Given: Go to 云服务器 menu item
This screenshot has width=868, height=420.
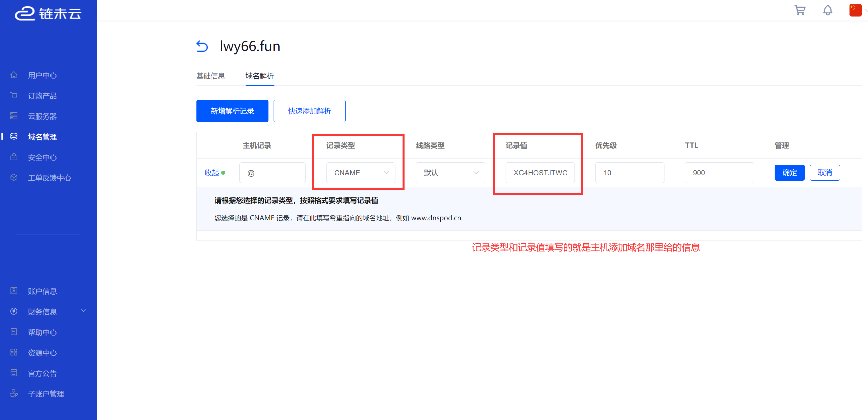Looking at the screenshot, I should coord(42,116).
